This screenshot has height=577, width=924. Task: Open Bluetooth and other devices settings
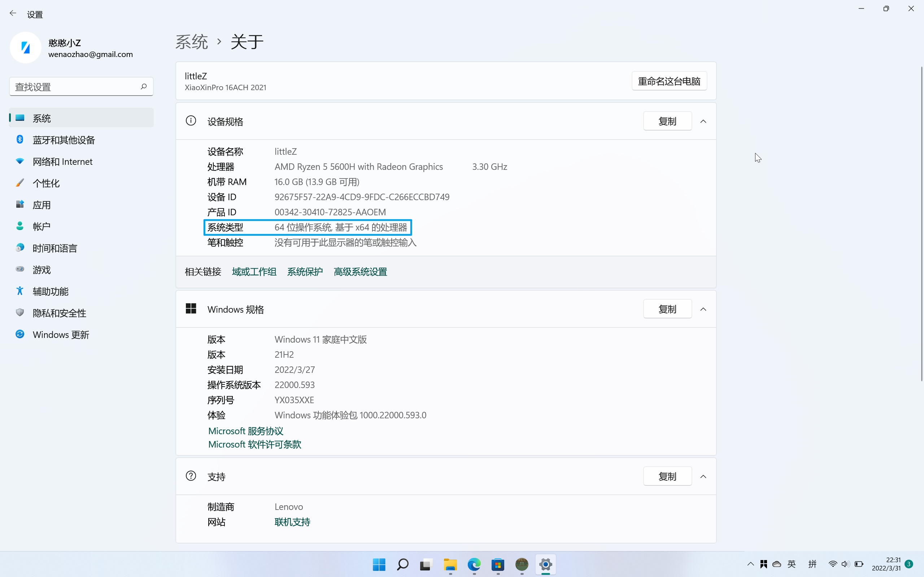pyautogui.click(x=64, y=140)
